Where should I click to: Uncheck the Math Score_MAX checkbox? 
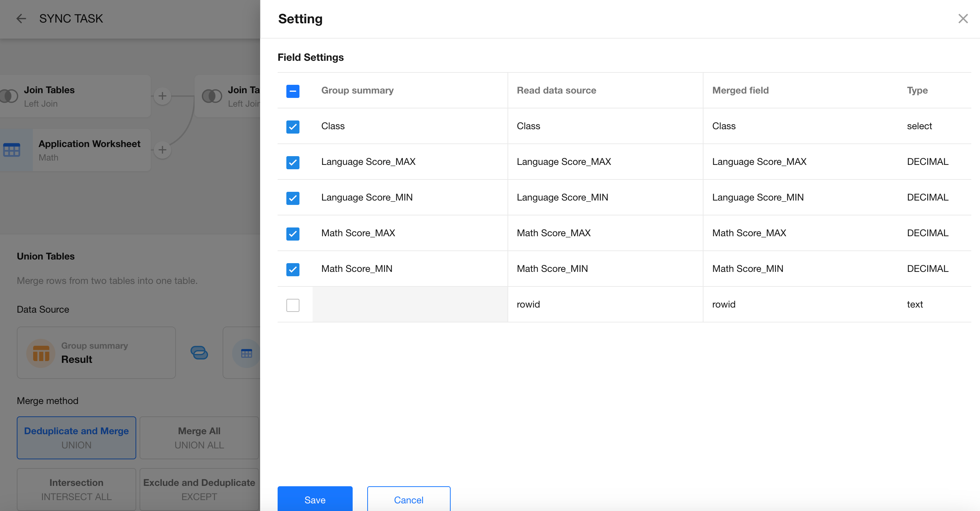coord(293,233)
